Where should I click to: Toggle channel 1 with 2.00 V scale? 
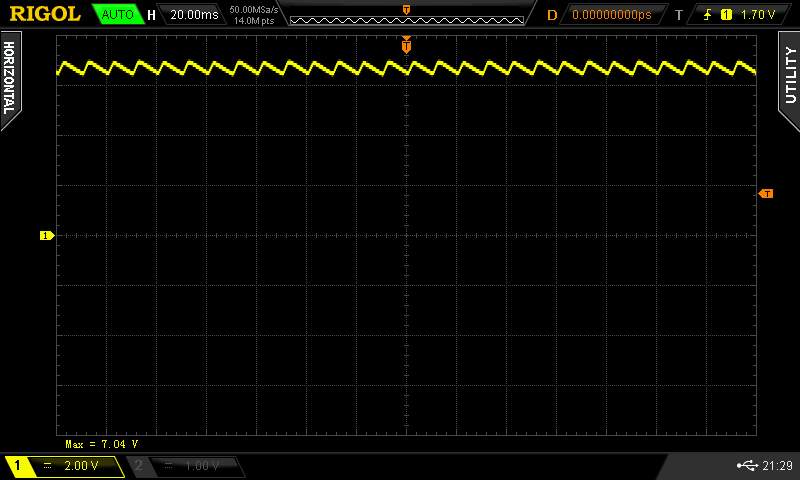pyautogui.click(x=63, y=466)
